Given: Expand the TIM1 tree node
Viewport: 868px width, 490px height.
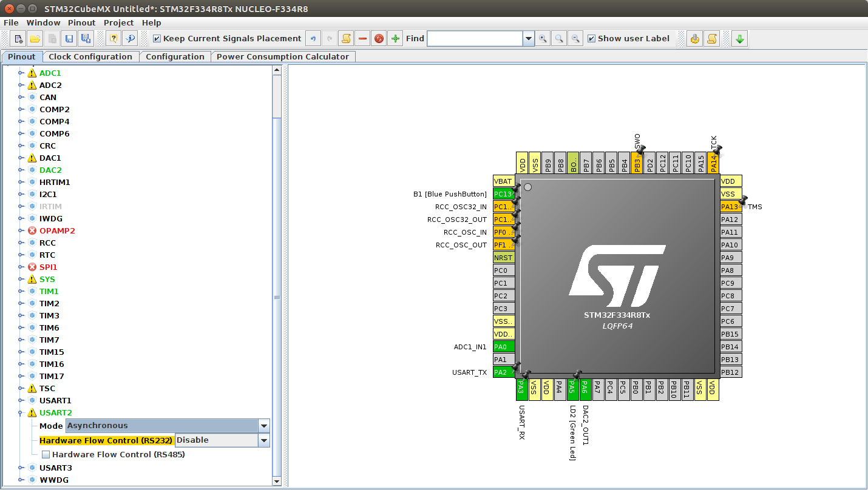Looking at the screenshot, I should [21, 292].
